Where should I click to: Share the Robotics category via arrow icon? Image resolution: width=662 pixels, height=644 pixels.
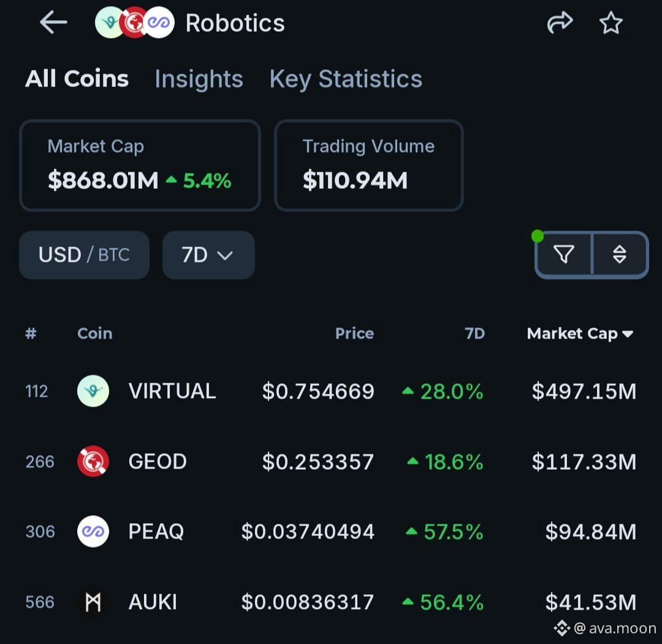[x=560, y=23]
